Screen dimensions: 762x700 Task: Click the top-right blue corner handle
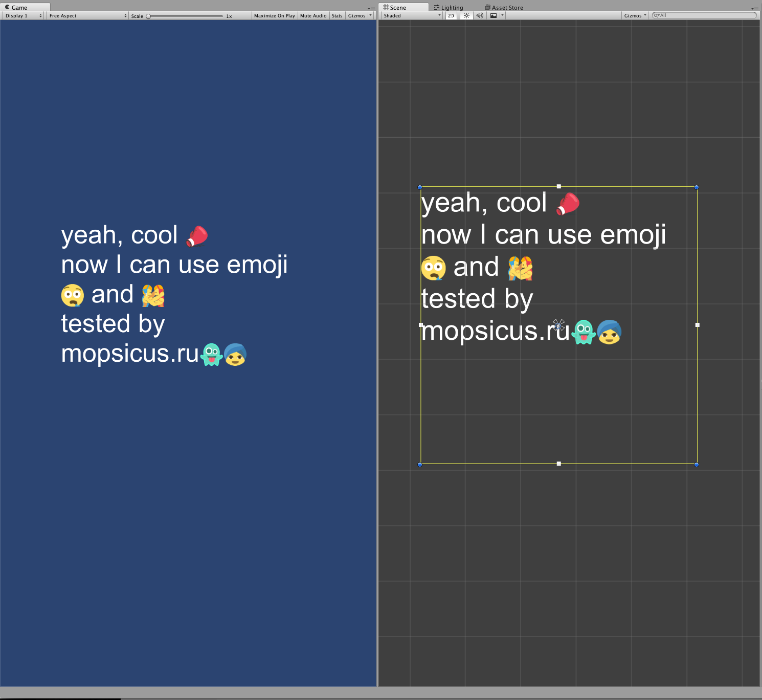coord(697,187)
